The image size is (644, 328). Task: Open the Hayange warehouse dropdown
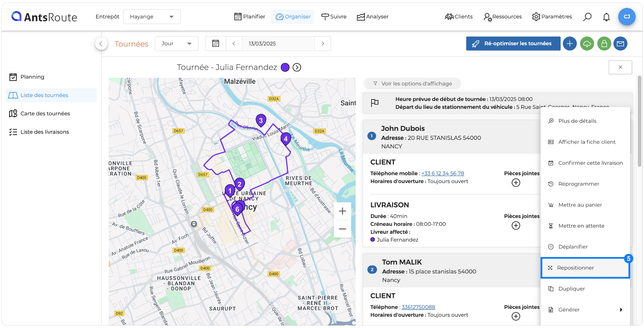[152, 17]
